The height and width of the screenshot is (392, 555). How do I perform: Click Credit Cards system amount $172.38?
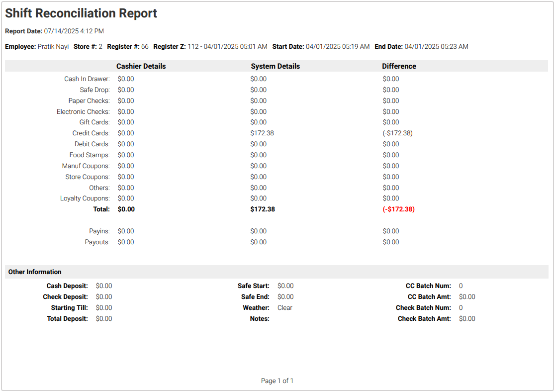coord(262,133)
